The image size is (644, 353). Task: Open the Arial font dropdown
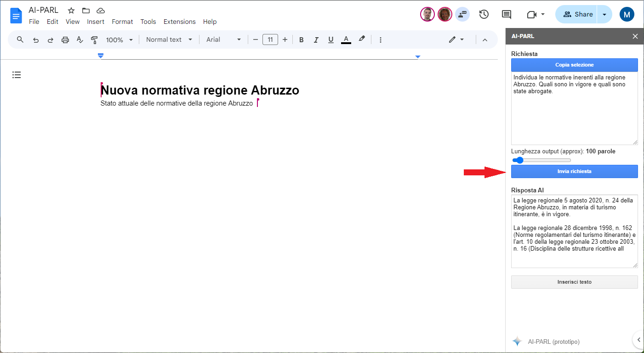(223, 40)
